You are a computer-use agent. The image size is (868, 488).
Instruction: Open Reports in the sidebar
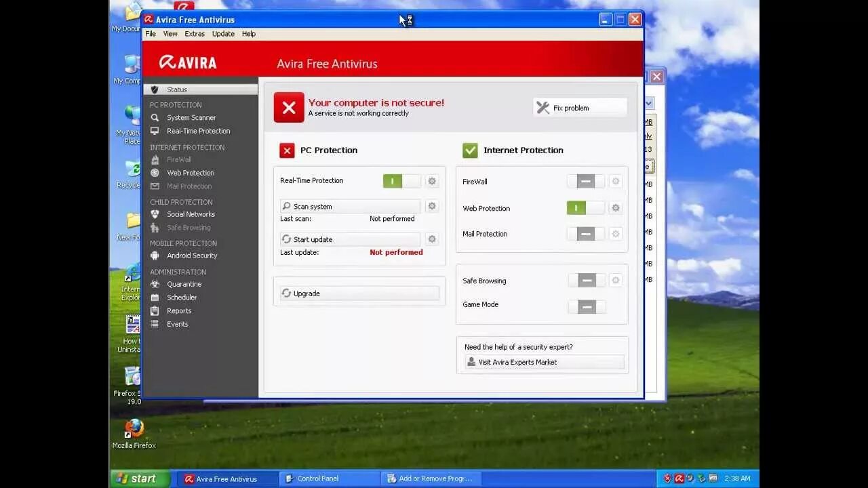179,311
